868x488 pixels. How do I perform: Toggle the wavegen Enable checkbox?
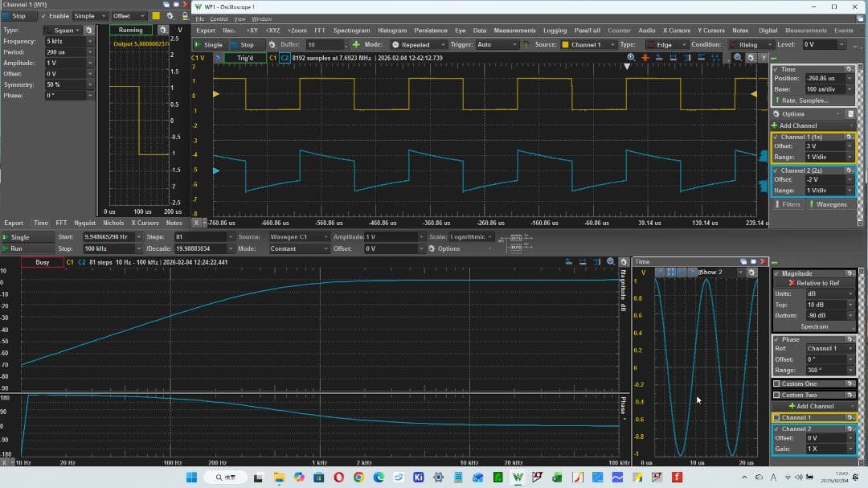point(44,16)
